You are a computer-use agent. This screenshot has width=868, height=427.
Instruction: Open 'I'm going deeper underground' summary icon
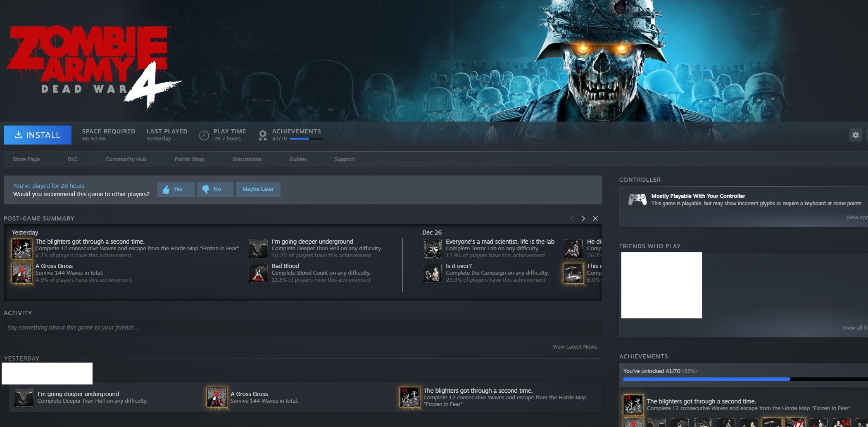click(x=258, y=249)
